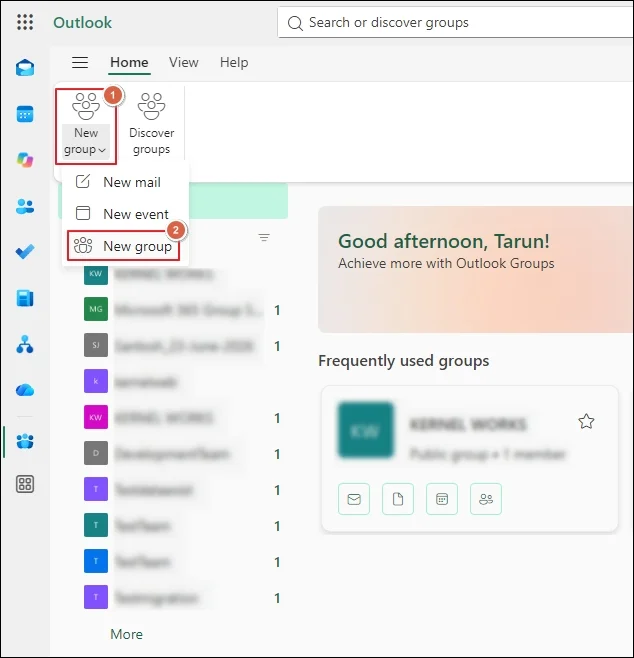Open the To Do checkmark icon
This screenshot has width=634, height=658.
click(x=25, y=252)
